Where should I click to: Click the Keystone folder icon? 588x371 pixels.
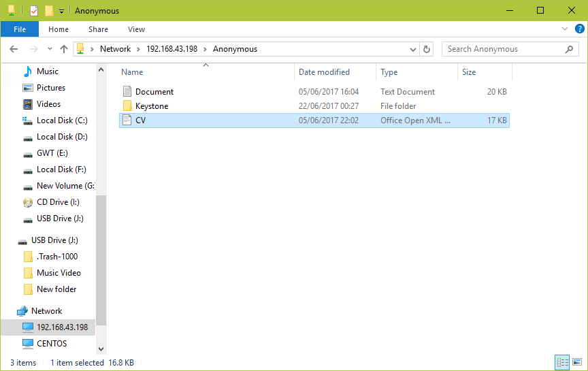[x=127, y=106]
